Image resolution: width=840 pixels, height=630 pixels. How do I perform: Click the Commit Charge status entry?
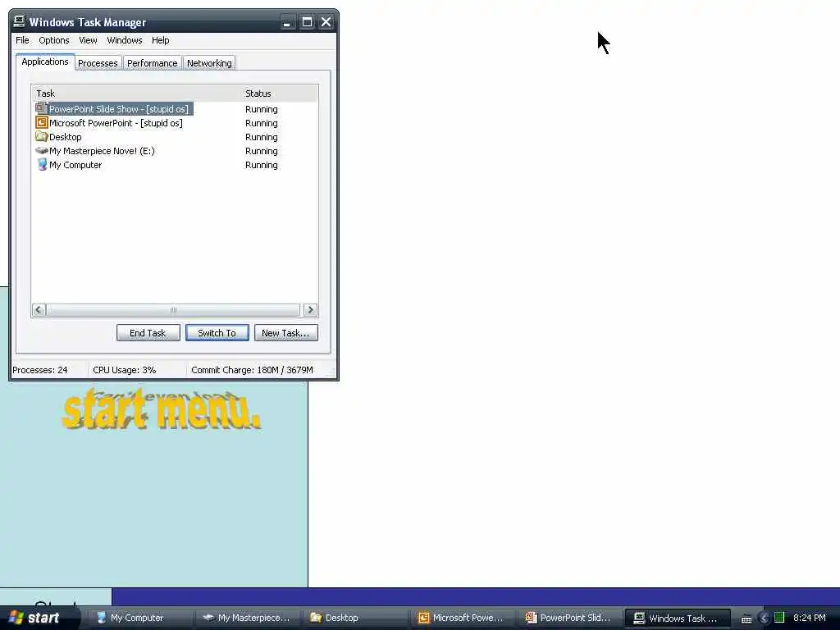coord(252,370)
